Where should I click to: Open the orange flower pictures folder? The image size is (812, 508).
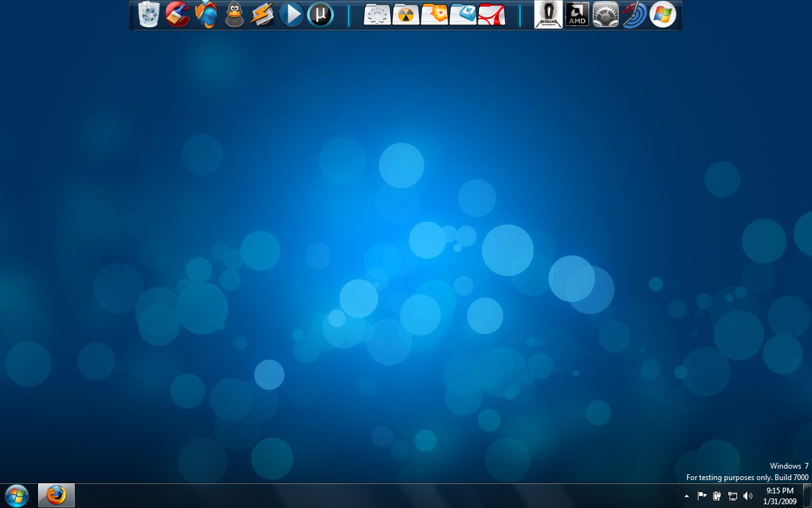coord(434,15)
